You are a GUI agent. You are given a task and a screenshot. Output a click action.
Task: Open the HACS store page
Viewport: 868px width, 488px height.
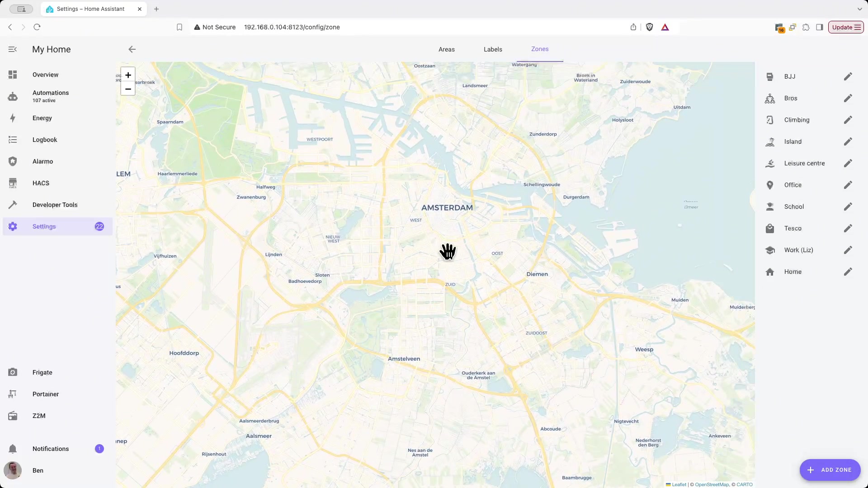(x=41, y=183)
